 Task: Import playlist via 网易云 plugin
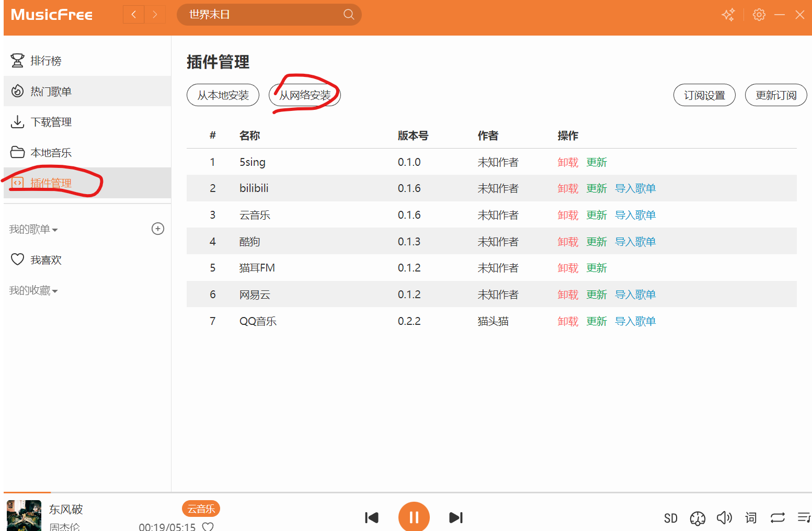[x=635, y=295]
